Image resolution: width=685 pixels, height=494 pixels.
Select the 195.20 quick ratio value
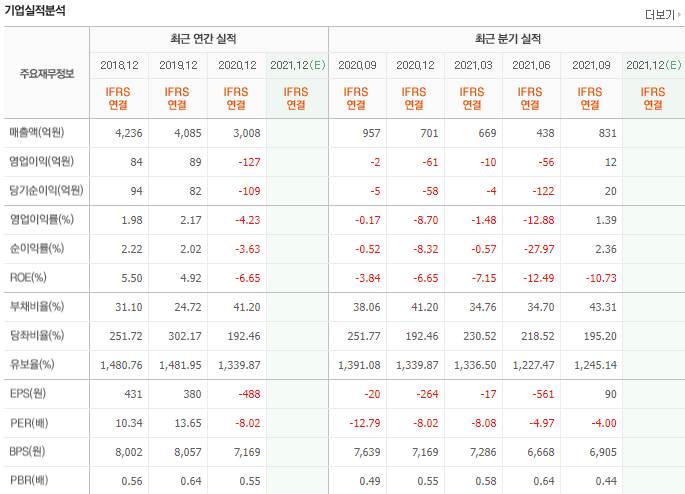coord(601,336)
